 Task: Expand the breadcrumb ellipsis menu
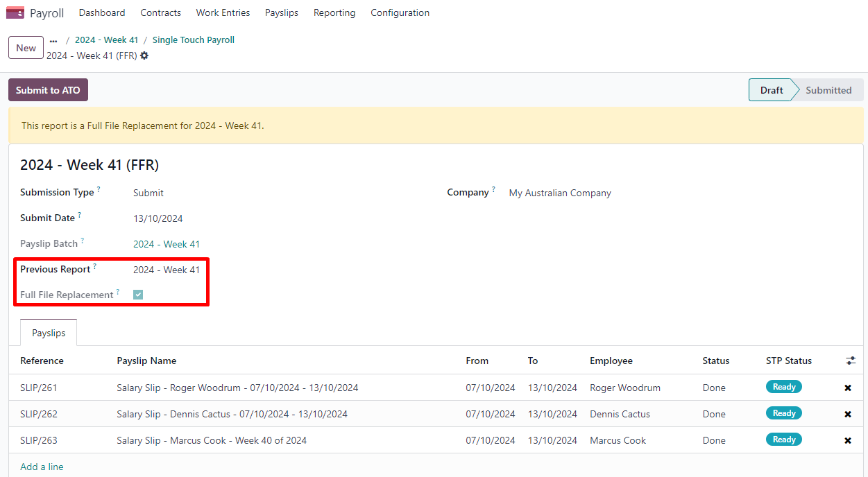53,40
